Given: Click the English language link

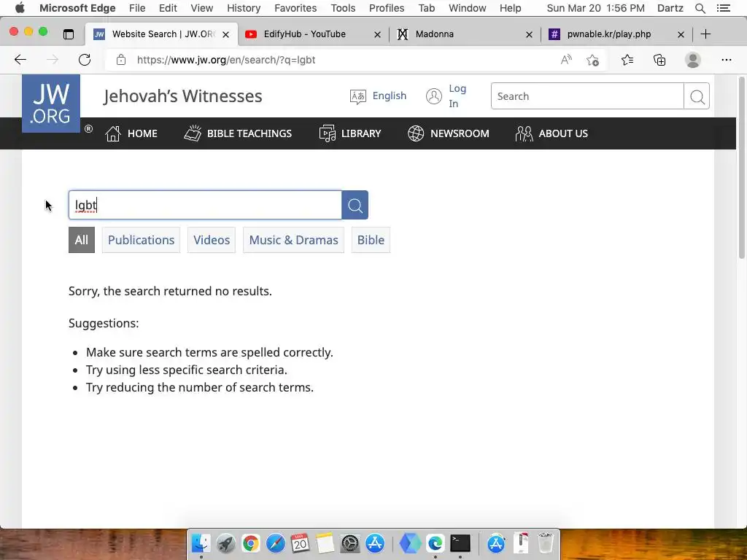Looking at the screenshot, I should coord(390,96).
